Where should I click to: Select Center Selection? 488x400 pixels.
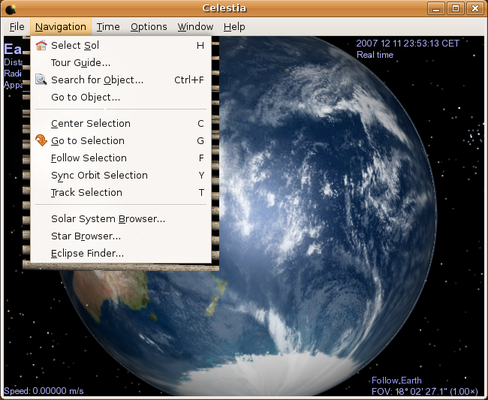[x=120, y=123]
